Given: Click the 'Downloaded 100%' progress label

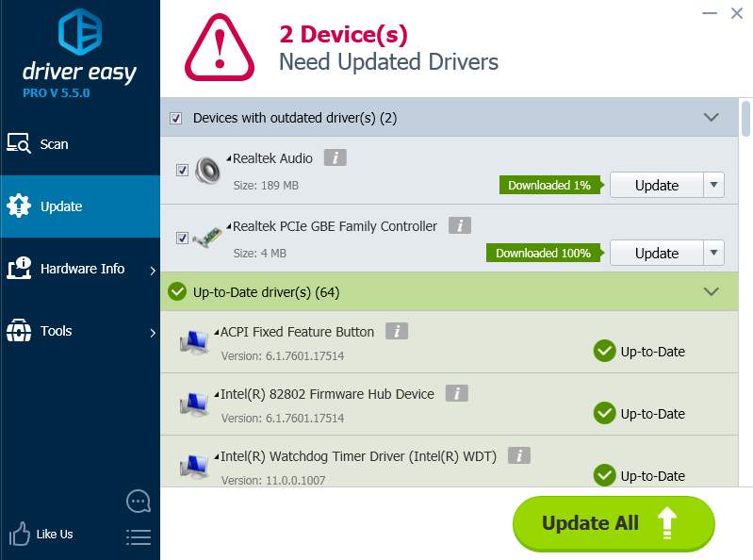Looking at the screenshot, I should click(545, 253).
